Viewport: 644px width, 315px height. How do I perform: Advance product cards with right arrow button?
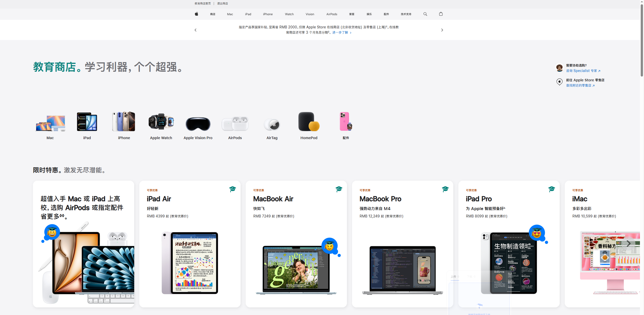(x=628, y=244)
